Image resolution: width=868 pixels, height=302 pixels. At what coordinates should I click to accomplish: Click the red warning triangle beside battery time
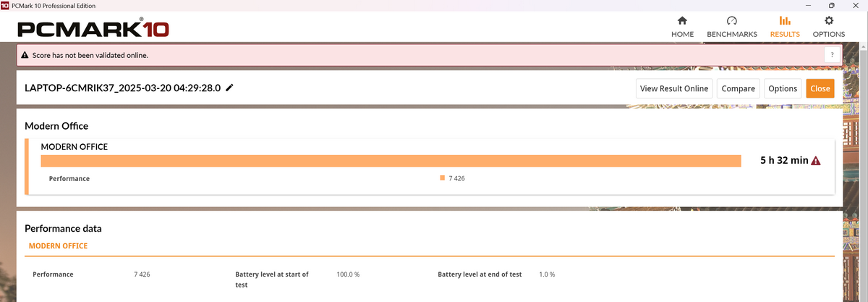click(x=816, y=161)
